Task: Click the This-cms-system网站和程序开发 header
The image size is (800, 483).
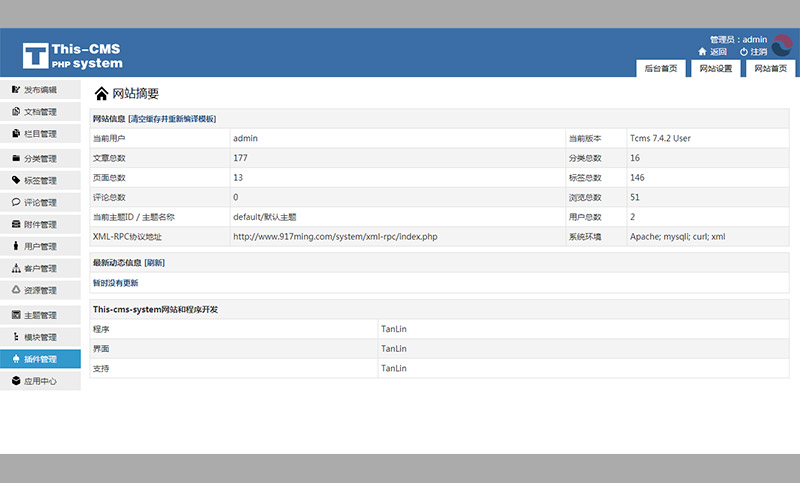Action: 156,310
